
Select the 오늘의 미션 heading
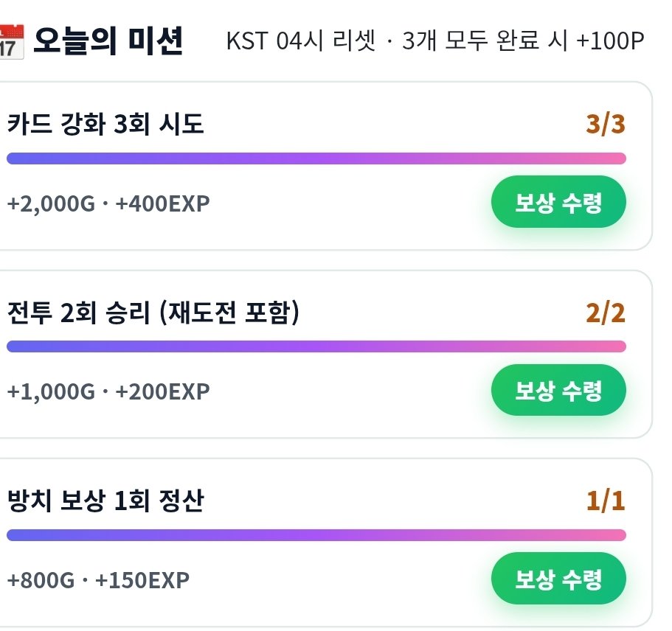[x=108, y=41]
